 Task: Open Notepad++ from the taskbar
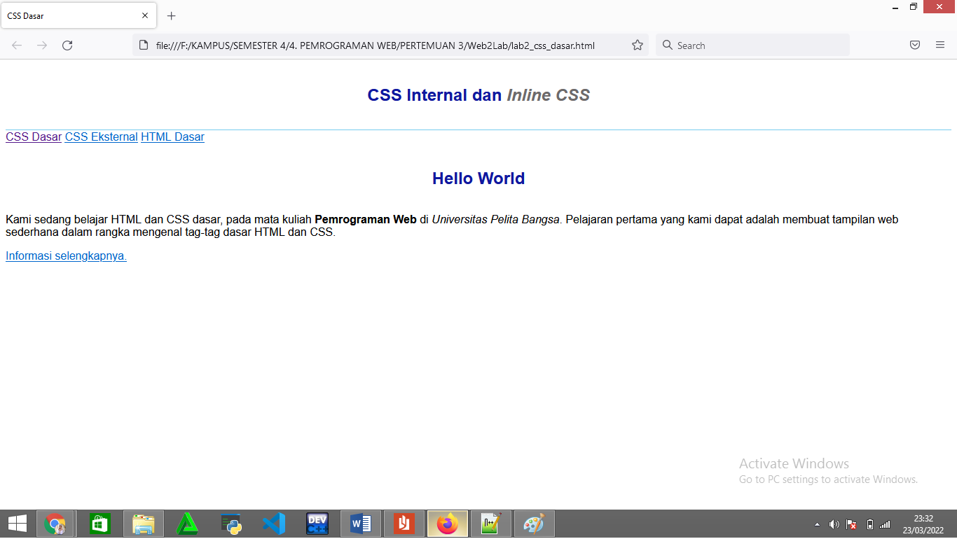click(490, 523)
